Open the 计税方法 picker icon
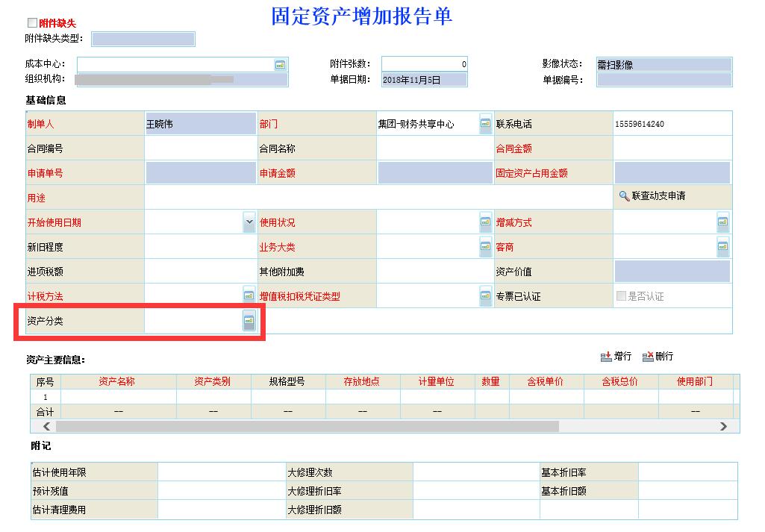 (x=249, y=296)
